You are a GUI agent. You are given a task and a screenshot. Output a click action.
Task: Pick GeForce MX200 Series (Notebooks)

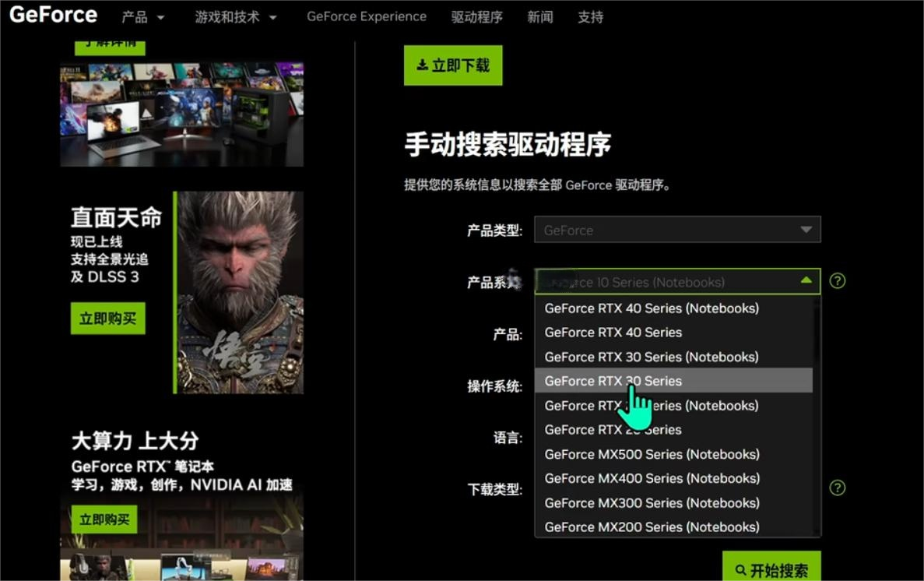[x=651, y=527]
